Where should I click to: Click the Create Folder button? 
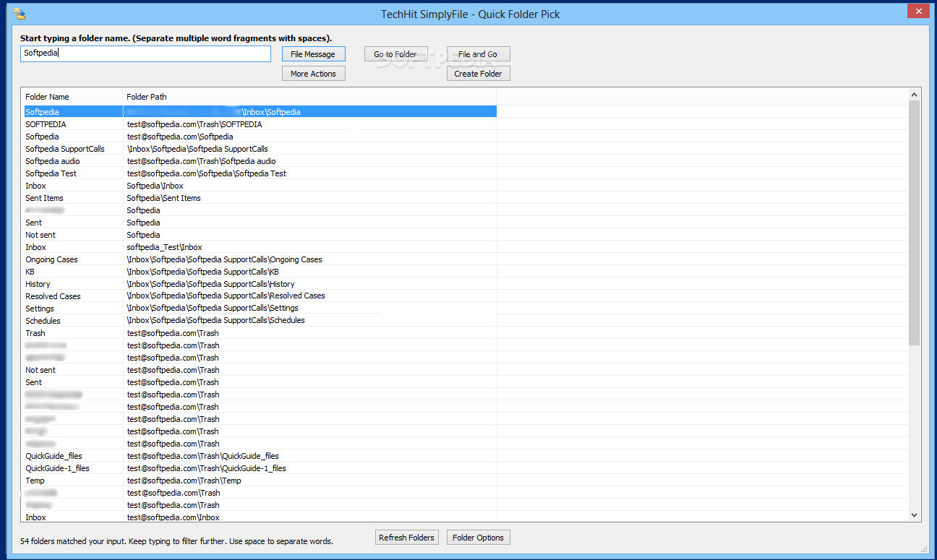coord(478,74)
